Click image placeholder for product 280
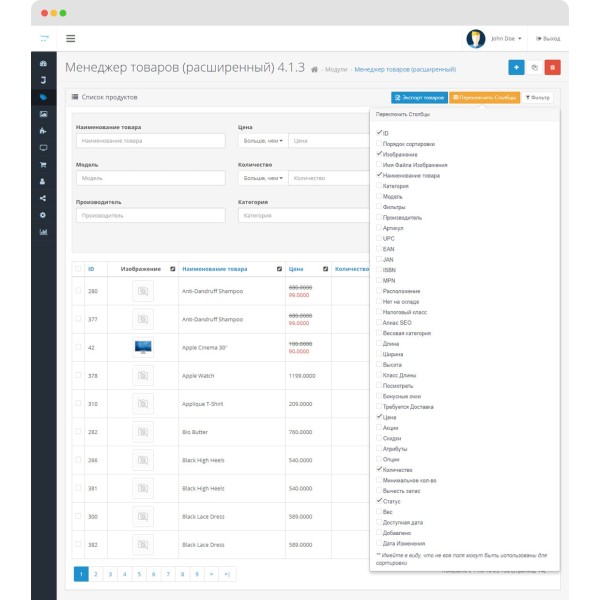The height and width of the screenshot is (600, 600). (143, 291)
